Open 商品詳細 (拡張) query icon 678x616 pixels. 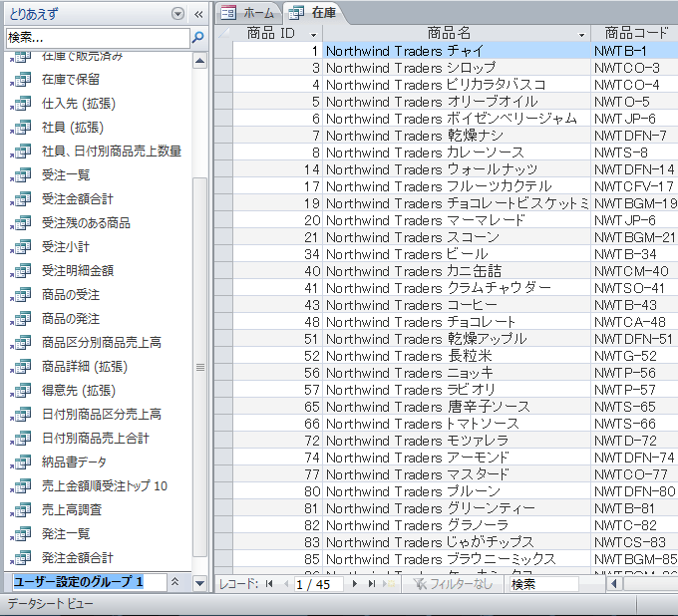point(21,367)
